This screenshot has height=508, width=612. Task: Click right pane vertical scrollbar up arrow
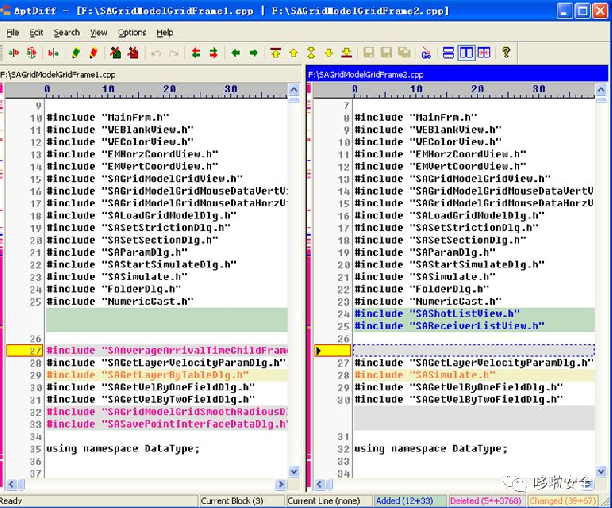(x=601, y=90)
